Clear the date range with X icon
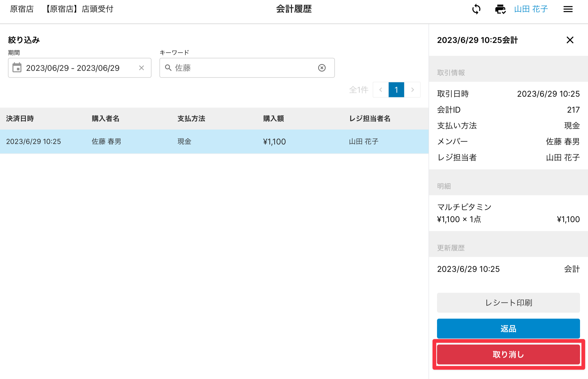 tap(142, 68)
